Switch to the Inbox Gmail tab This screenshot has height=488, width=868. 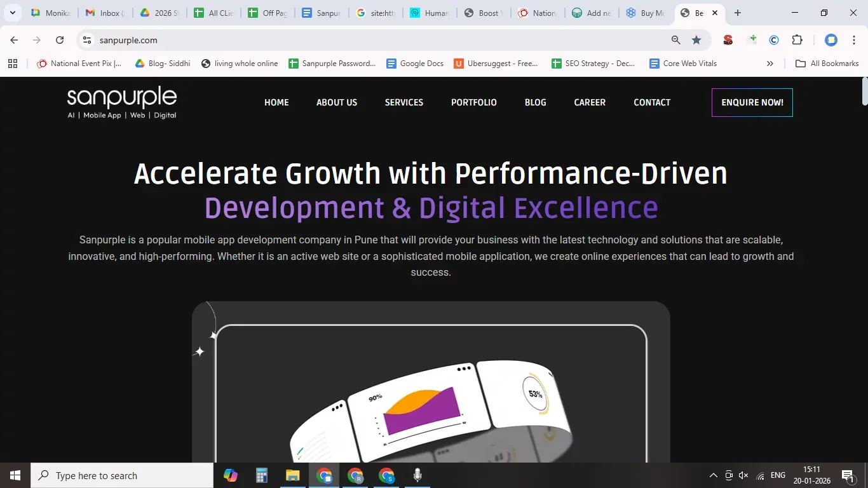(105, 13)
